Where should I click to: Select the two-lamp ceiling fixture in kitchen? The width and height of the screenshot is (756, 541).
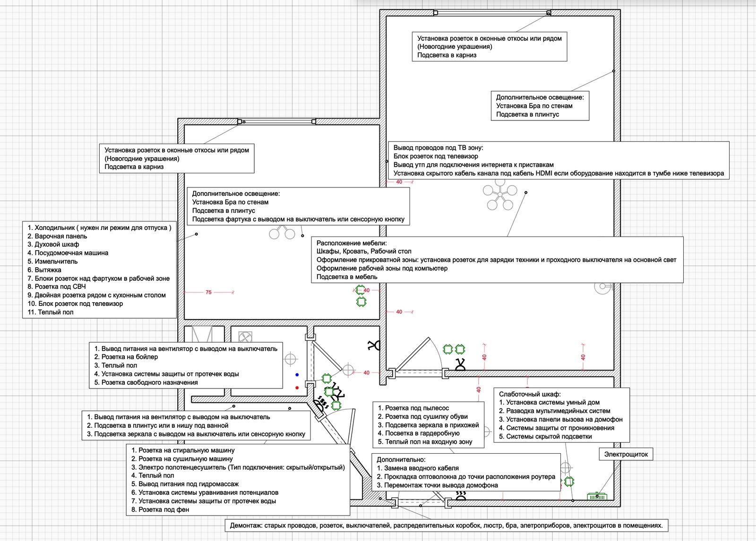point(282,232)
